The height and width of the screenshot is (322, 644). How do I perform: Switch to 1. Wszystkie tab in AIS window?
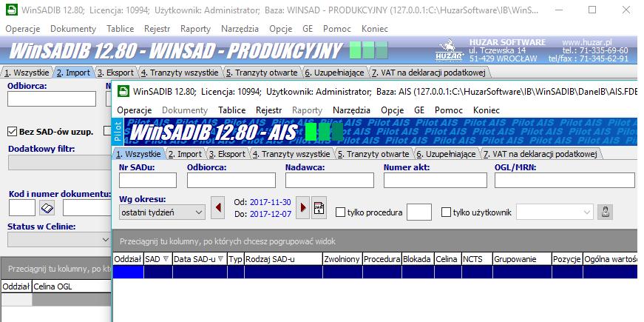tap(138, 154)
